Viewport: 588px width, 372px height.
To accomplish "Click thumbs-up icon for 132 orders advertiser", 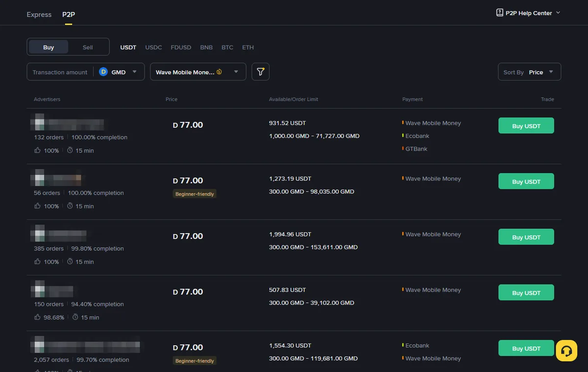I will click(x=38, y=150).
